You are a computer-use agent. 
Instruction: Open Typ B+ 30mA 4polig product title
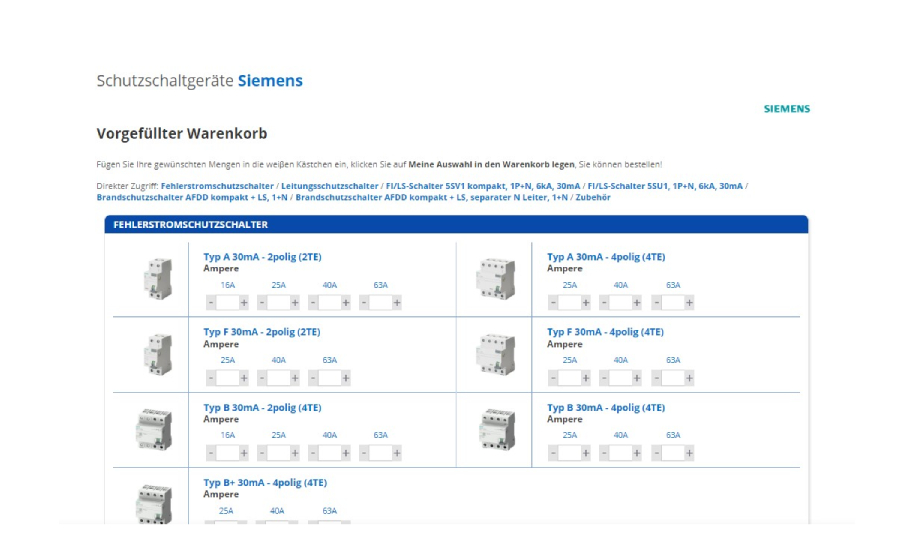click(265, 483)
